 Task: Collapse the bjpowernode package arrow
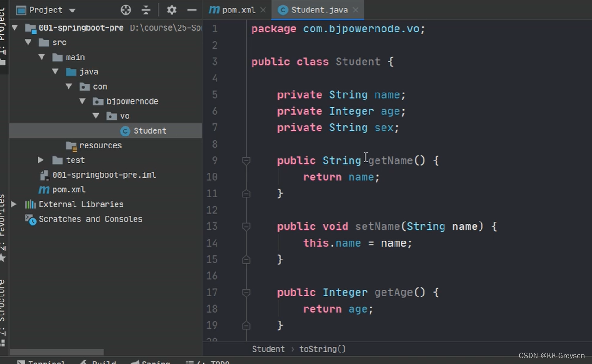[x=82, y=101]
